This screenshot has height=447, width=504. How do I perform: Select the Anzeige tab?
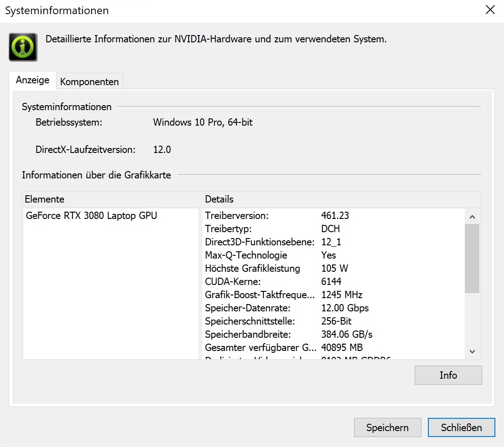pyautogui.click(x=32, y=80)
